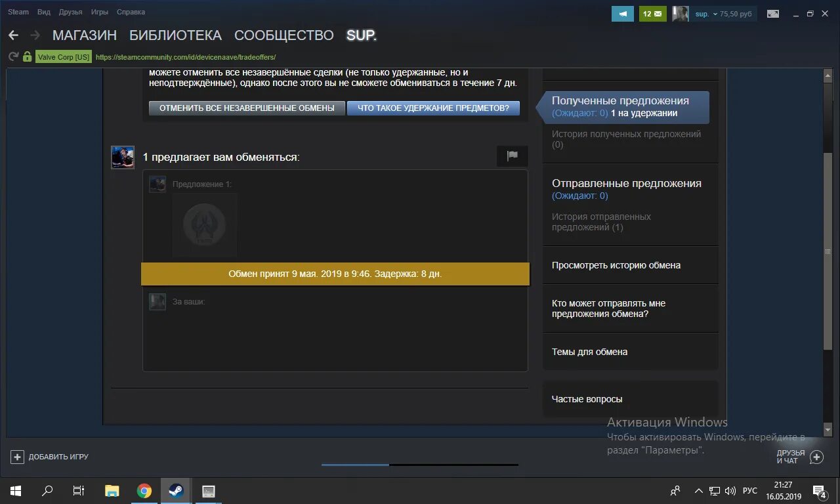Open the Action Center notifications icon

click(819, 491)
